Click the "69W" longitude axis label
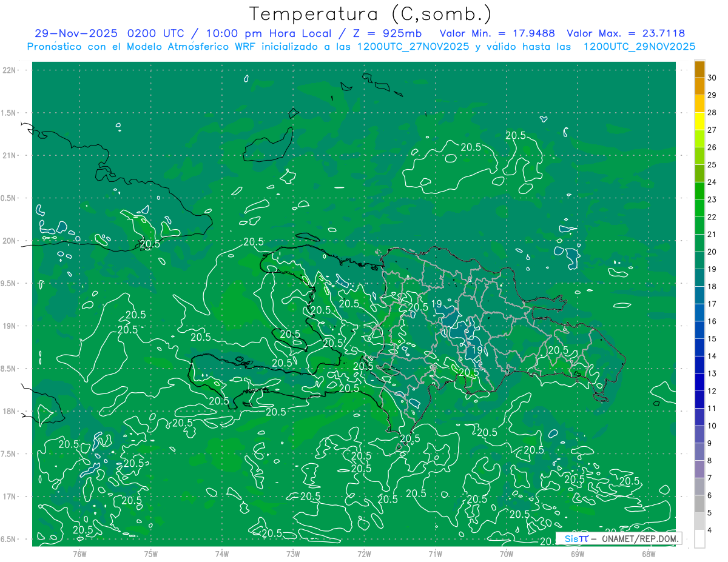Screen dimensions: 728x562 click(x=578, y=553)
